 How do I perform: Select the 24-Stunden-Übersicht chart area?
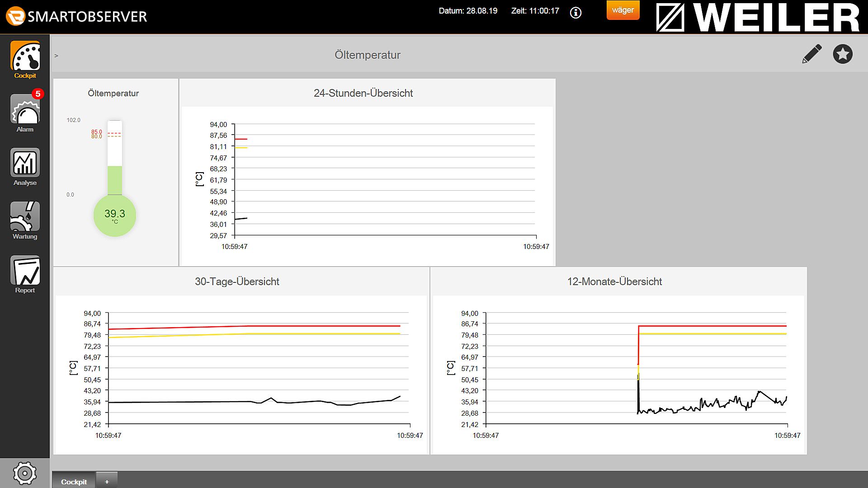pos(384,181)
